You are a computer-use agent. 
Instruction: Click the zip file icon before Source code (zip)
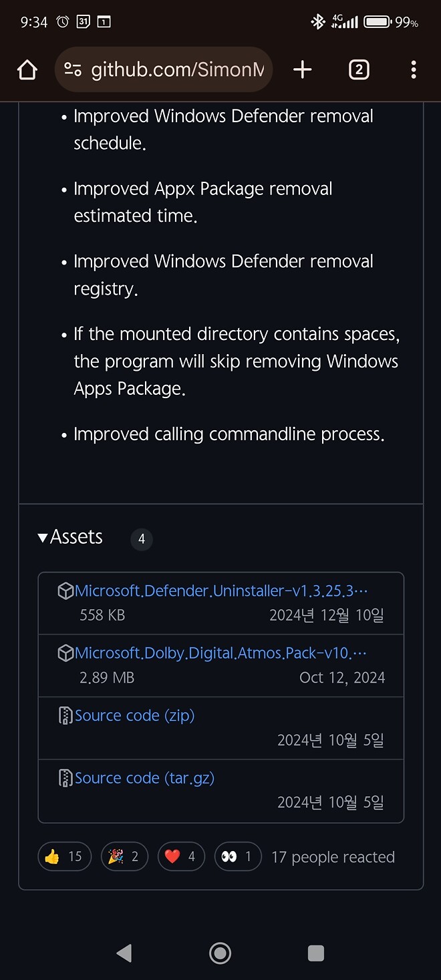tap(65, 715)
